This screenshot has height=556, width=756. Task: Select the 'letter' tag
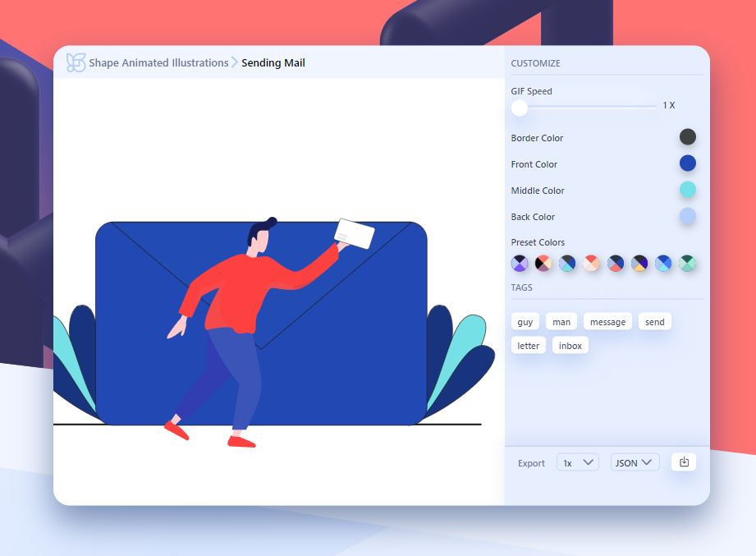[528, 345]
